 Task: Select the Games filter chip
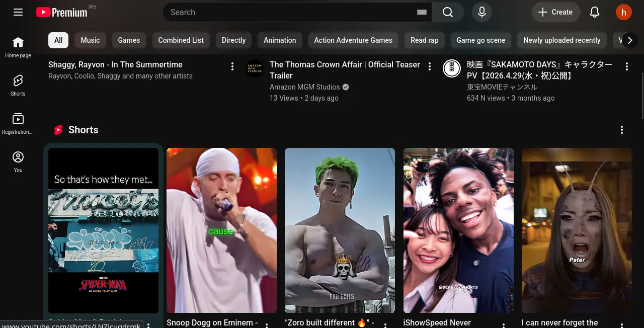(129, 40)
